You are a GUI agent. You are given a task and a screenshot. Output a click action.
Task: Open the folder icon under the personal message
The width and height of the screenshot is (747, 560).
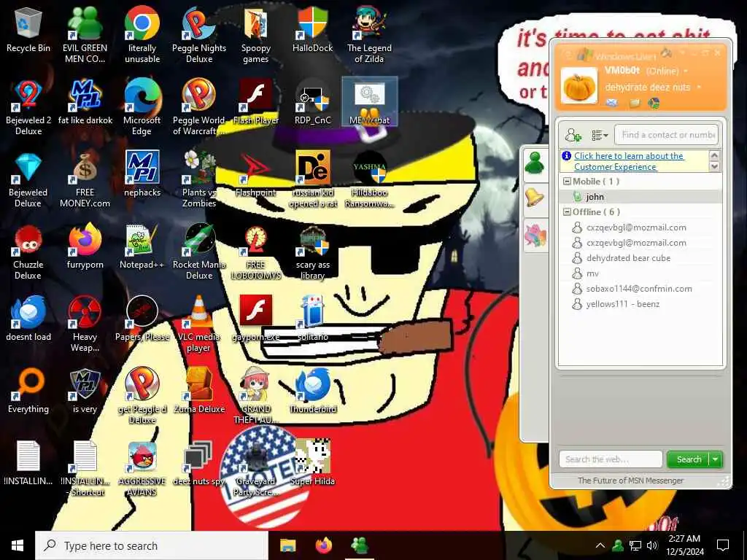tap(634, 103)
